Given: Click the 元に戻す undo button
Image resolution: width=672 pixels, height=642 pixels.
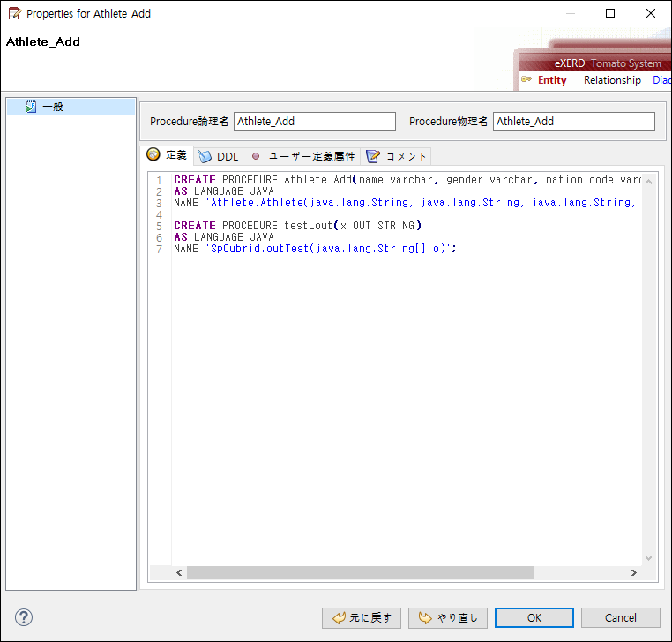Looking at the screenshot, I should point(362,618).
